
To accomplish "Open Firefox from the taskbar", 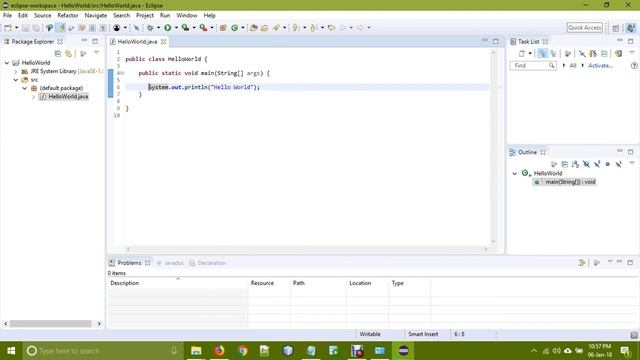I will pos(219,351).
